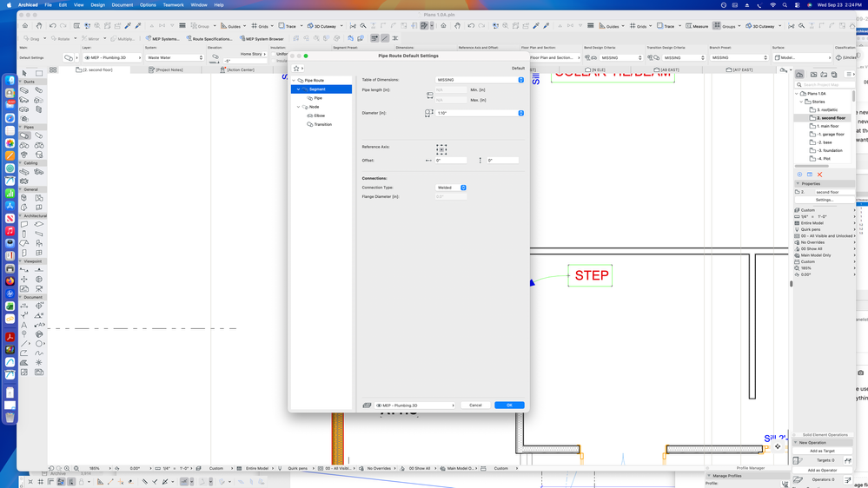Screen dimensions: 868x488
Task: Open the Connection Type Welded dropdown
Action: 451,188
